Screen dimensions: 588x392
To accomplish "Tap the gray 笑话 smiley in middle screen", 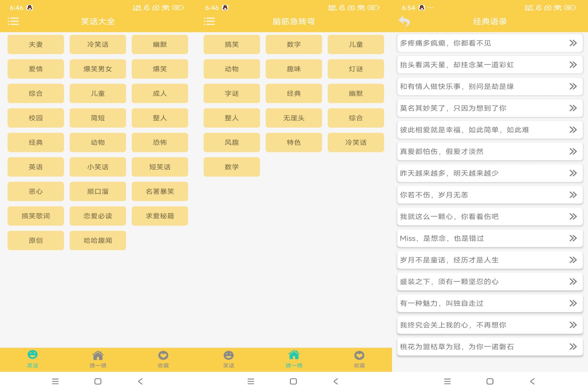I will pyautogui.click(x=228, y=355).
